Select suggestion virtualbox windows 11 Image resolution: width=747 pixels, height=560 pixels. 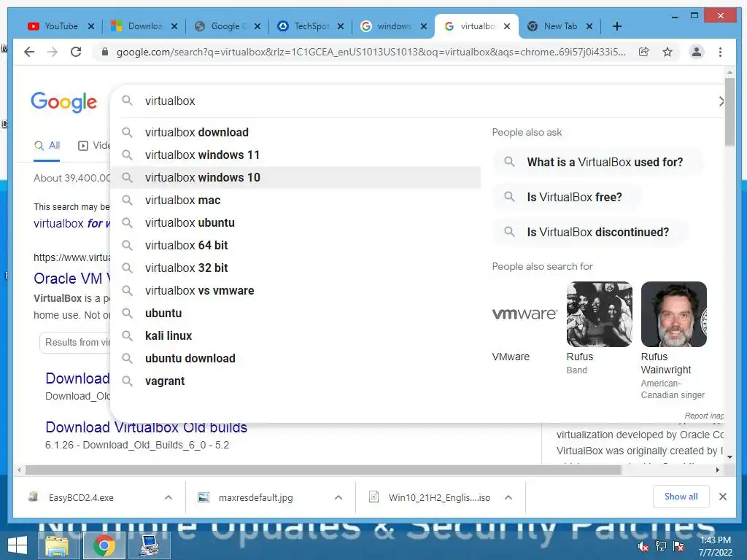point(295,155)
